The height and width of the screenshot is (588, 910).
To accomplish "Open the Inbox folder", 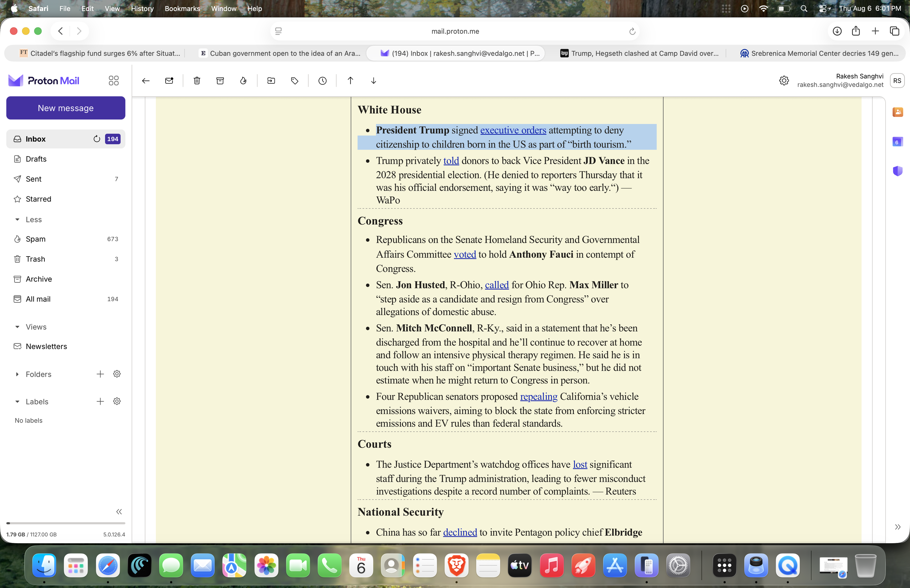I will 66,139.
